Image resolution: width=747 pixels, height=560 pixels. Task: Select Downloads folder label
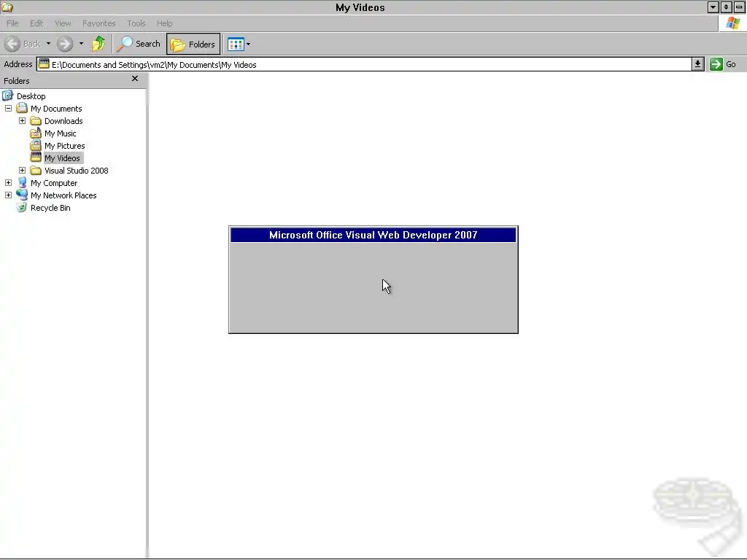63,121
